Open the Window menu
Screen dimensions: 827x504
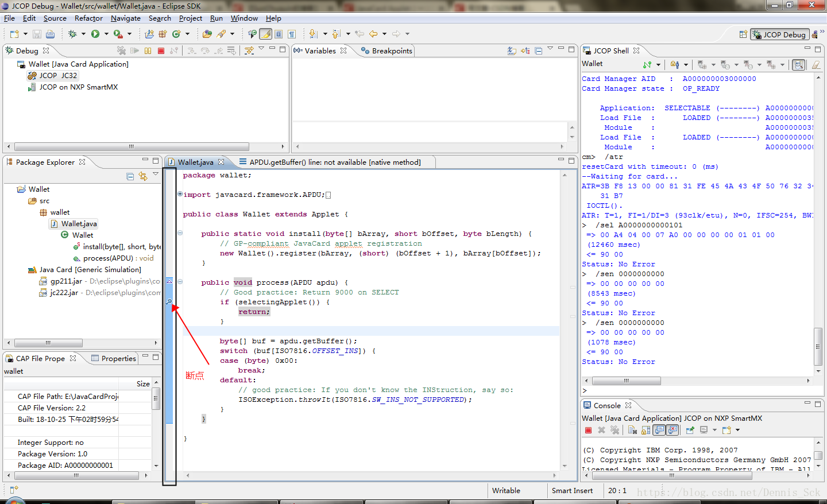point(244,18)
